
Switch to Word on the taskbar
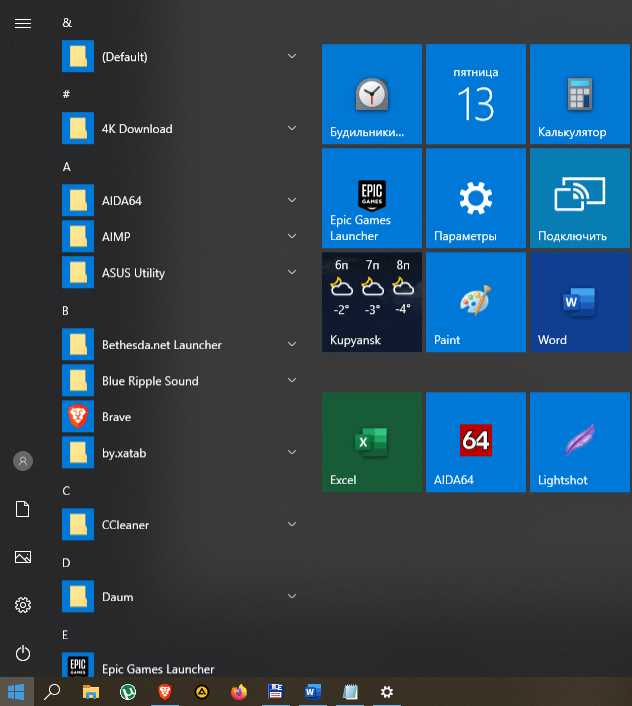(x=312, y=692)
